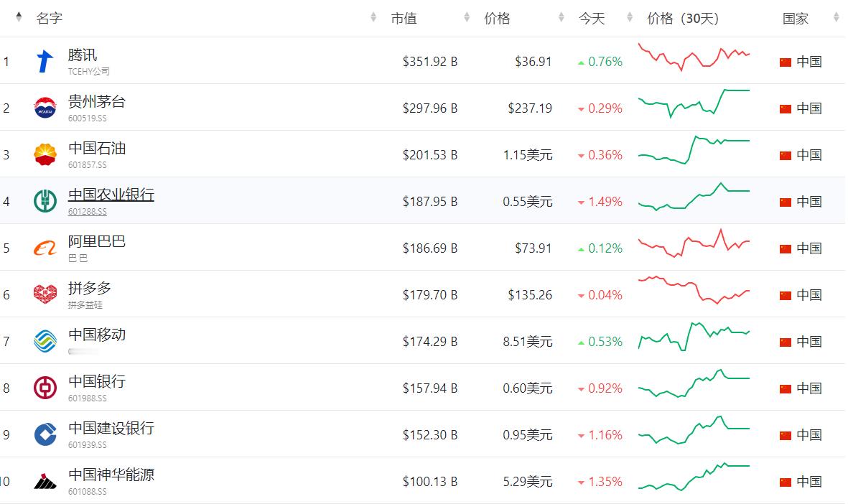Click the Bank of China (中国银行) logo
Screen dimensions: 848x504
point(45,388)
